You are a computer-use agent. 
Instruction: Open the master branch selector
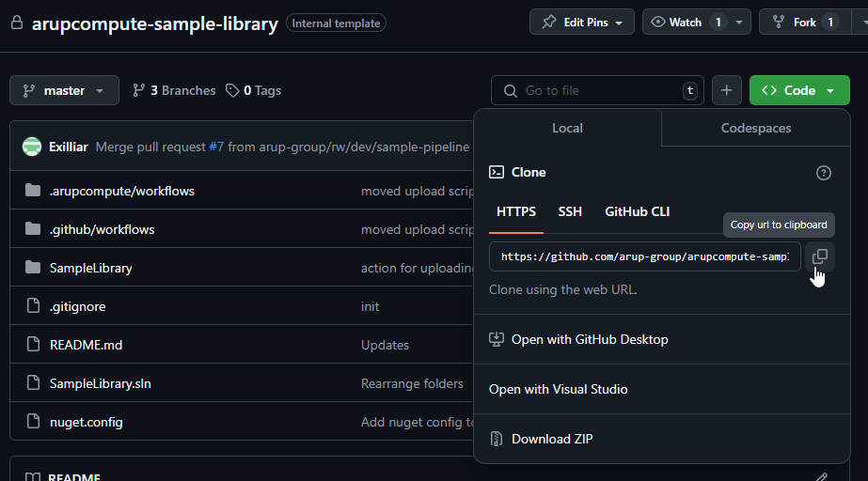coord(64,90)
